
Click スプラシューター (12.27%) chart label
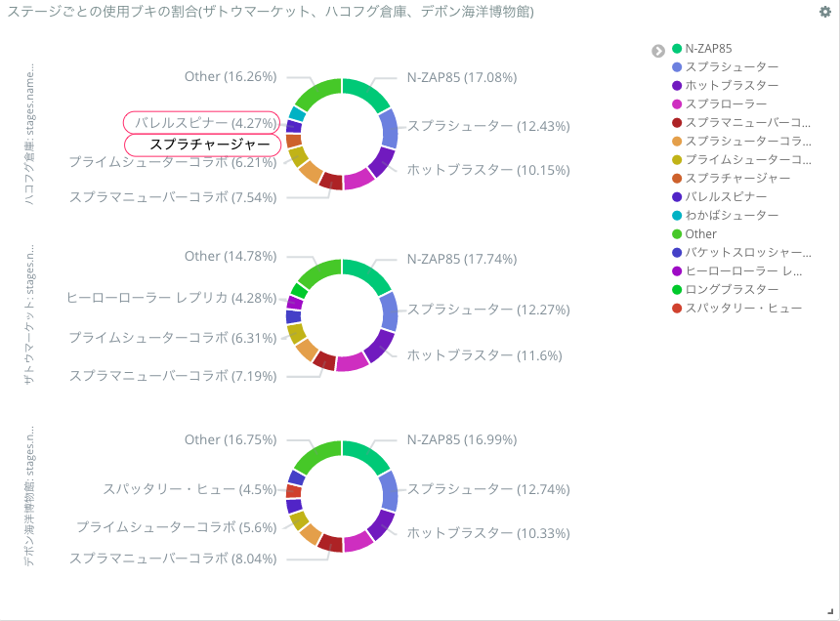(x=488, y=310)
